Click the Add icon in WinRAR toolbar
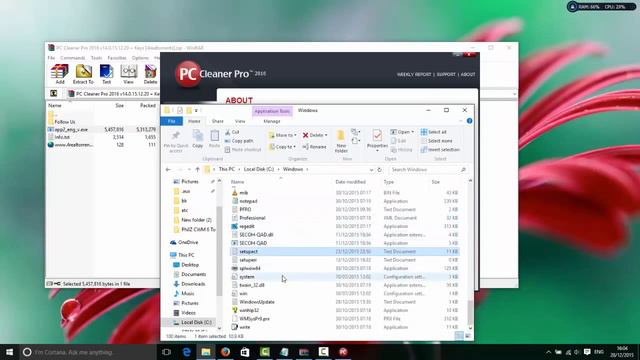 60,74
